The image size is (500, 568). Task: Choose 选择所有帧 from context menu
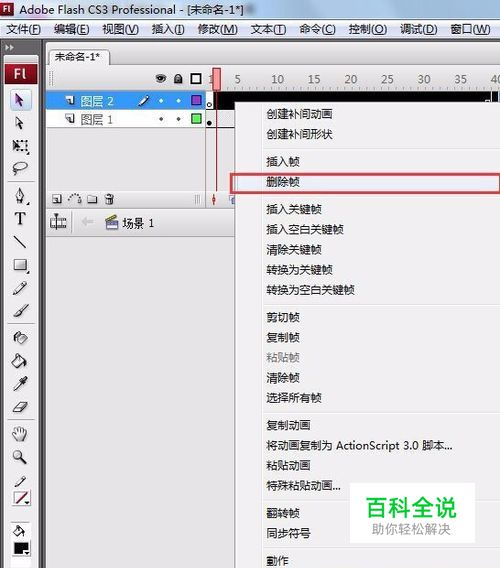pyautogui.click(x=294, y=398)
